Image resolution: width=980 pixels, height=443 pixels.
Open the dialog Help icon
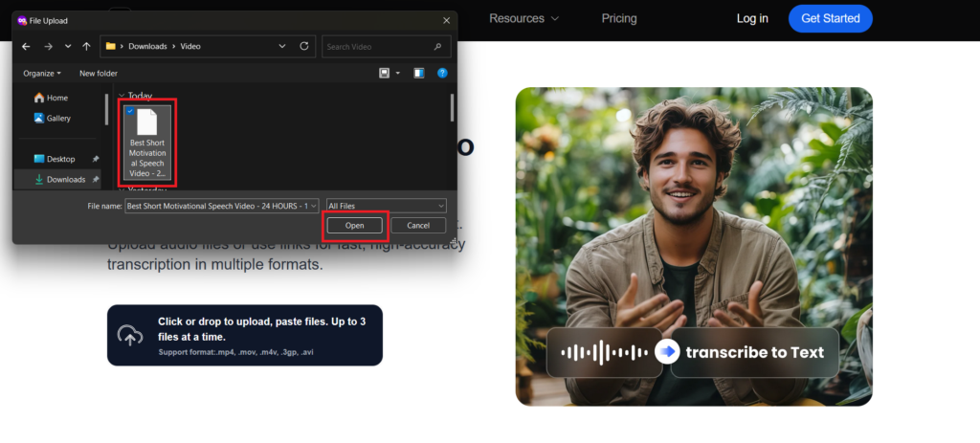(442, 73)
